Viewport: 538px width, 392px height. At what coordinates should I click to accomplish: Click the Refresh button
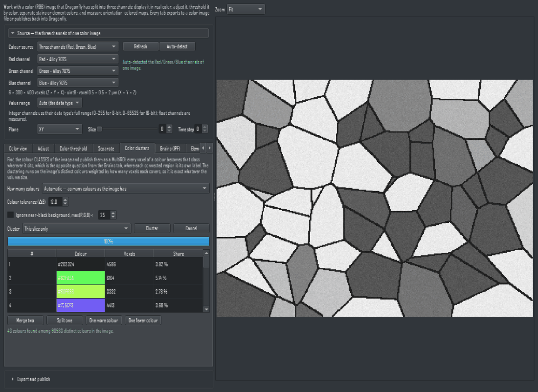point(141,46)
